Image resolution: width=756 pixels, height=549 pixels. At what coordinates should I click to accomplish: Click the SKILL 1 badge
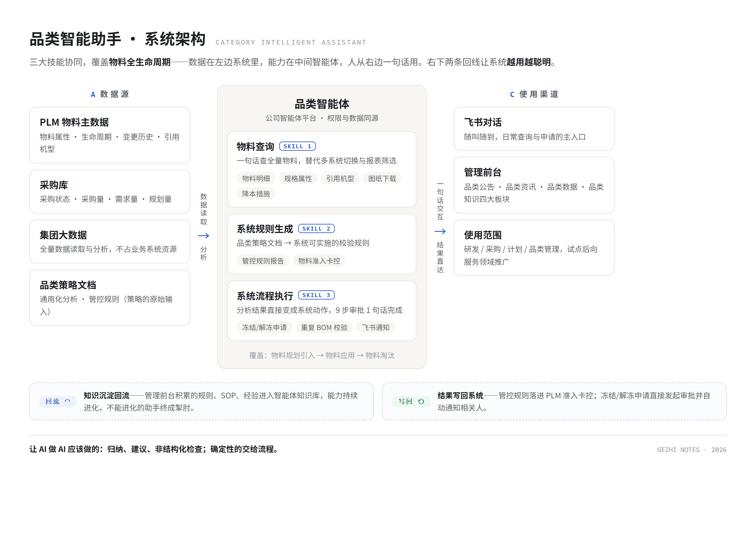click(x=297, y=146)
